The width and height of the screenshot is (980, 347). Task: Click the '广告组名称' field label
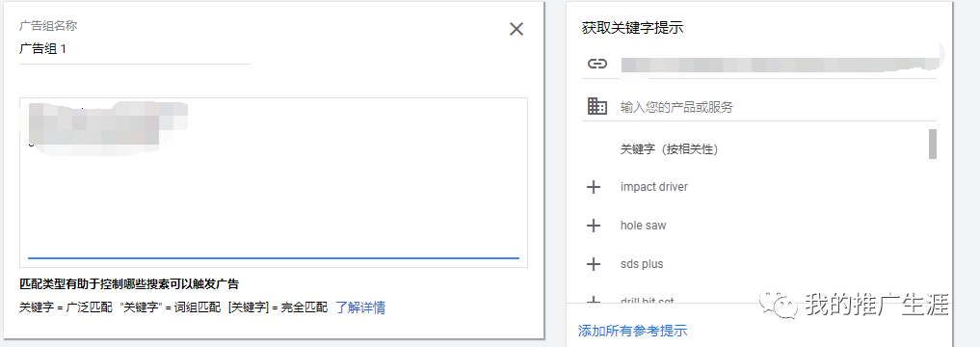pos(48,26)
